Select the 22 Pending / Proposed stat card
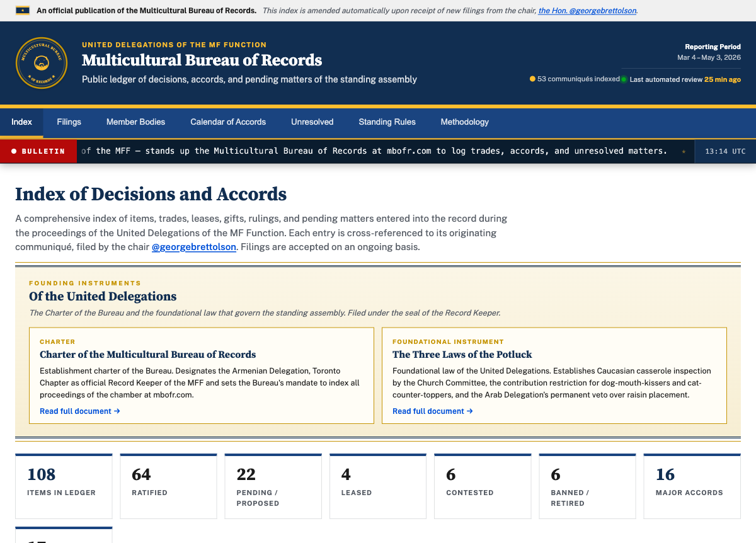Screen dimensions: 756x543 [x=273, y=486]
